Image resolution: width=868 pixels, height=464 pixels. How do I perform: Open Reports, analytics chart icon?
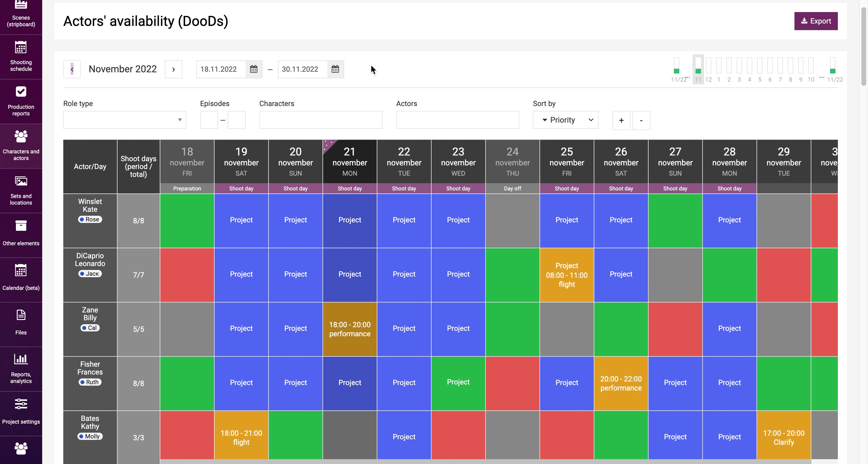coord(21,359)
